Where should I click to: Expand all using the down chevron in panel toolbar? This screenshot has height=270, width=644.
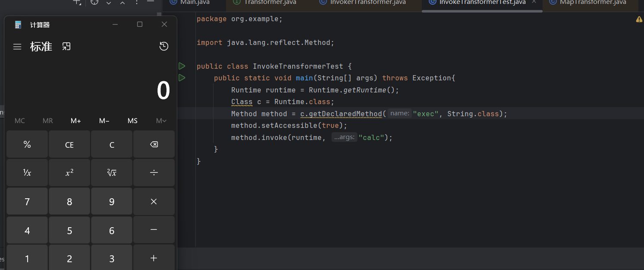109,3
